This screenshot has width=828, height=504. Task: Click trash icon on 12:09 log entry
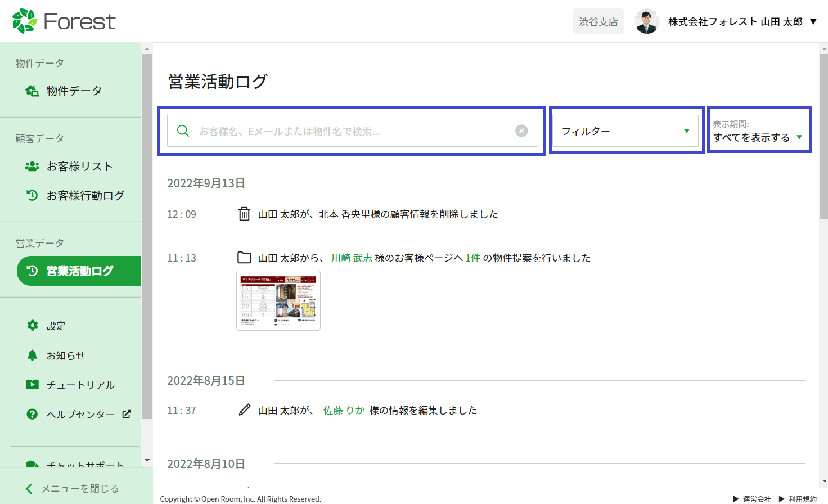244,214
